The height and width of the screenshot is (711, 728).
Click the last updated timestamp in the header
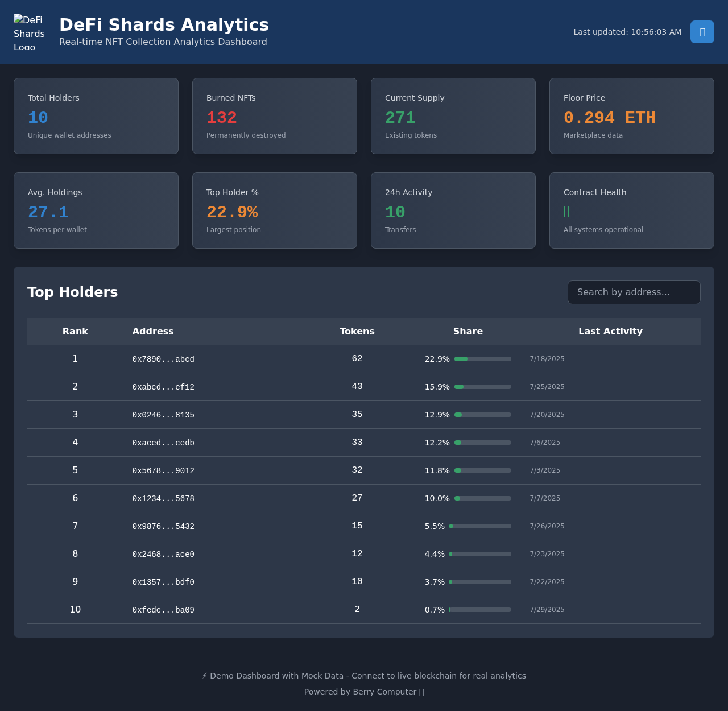pyautogui.click(x=627, y=32)
